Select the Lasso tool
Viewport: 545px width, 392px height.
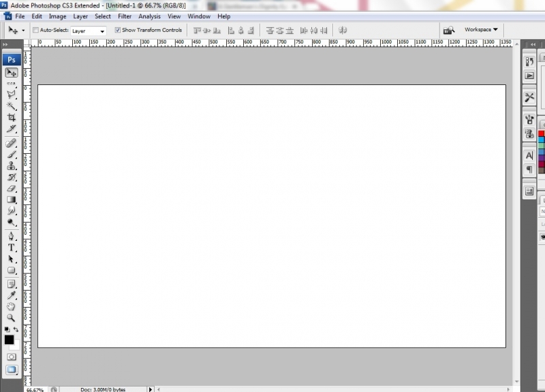[12, 95]
